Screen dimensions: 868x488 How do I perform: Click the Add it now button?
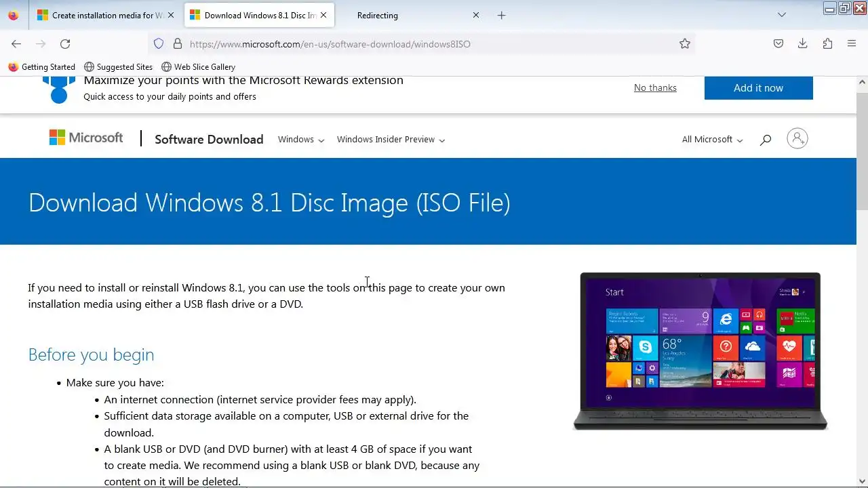[758, 88]
